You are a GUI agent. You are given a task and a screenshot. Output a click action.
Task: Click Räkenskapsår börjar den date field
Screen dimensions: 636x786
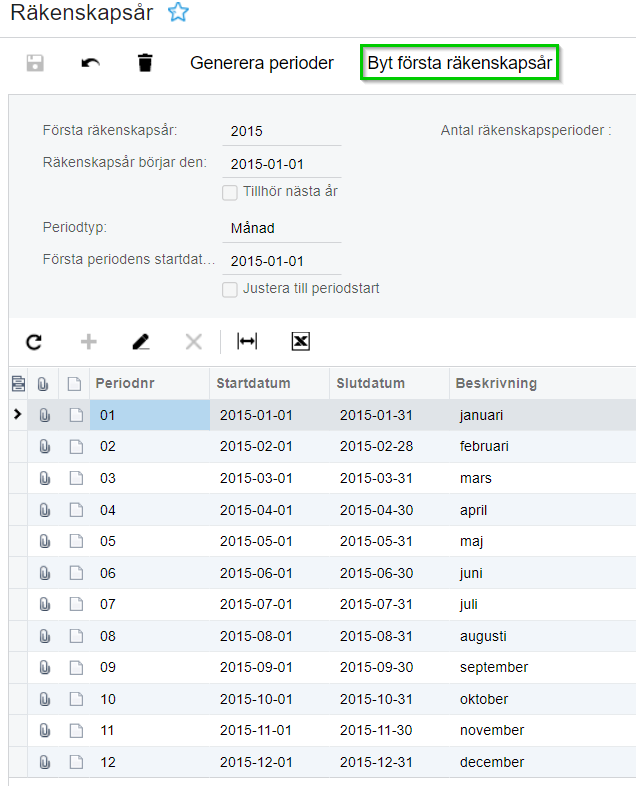pyautogui.click(x=282, y=164)
